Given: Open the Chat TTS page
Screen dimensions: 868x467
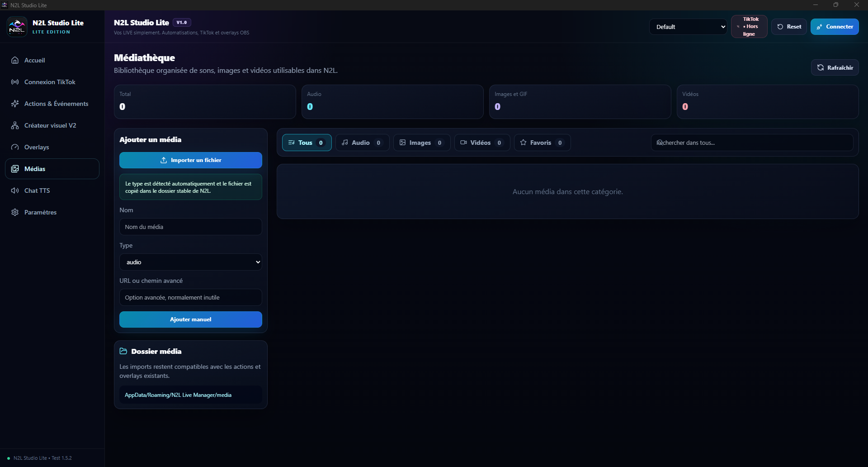Looking at the screenshot, I should click(52, 191).
